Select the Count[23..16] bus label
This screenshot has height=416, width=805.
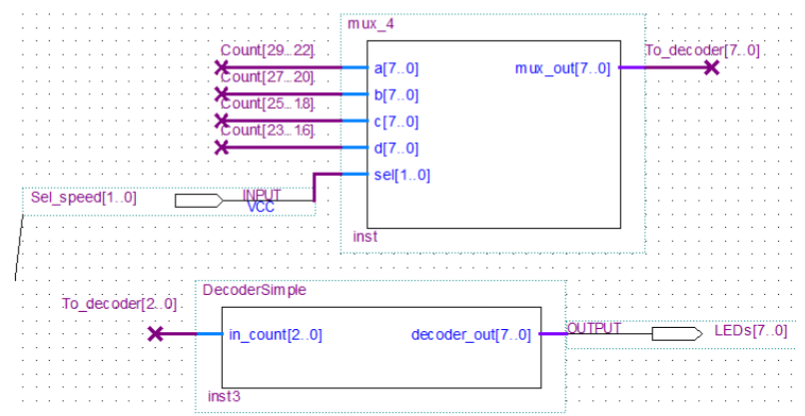(267, 130)
